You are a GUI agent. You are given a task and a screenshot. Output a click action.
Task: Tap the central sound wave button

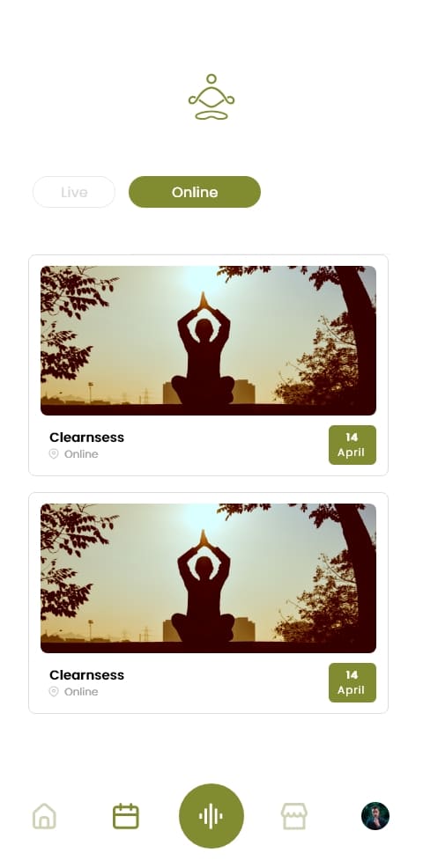(x=211, y=816)
